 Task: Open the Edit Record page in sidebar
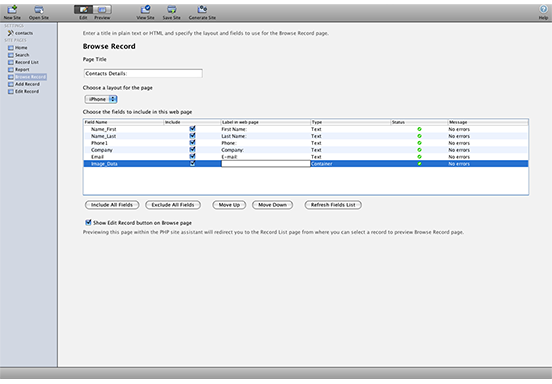point(24,92)
